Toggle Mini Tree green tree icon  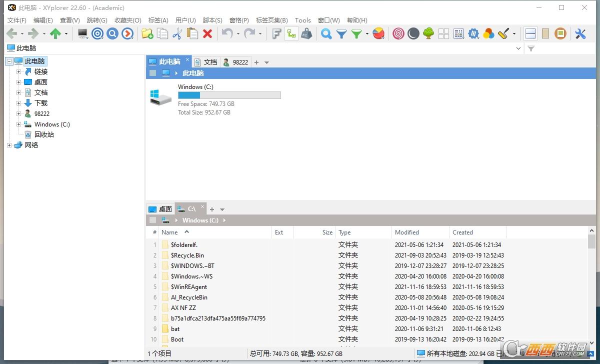point(428,33)
